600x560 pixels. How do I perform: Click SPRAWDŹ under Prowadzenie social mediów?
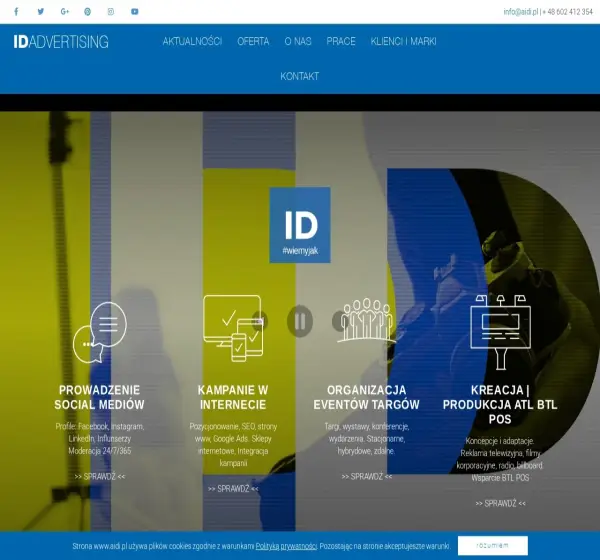click(99, 477)
